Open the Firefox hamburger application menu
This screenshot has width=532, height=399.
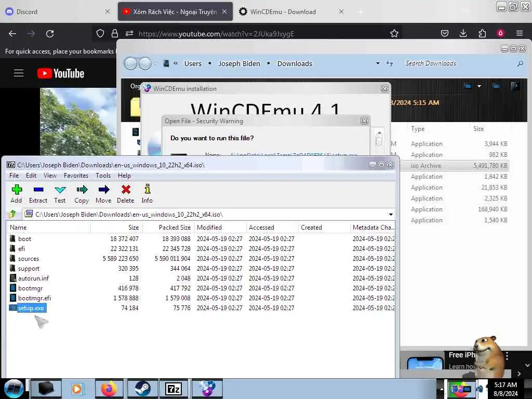(520, 33)
